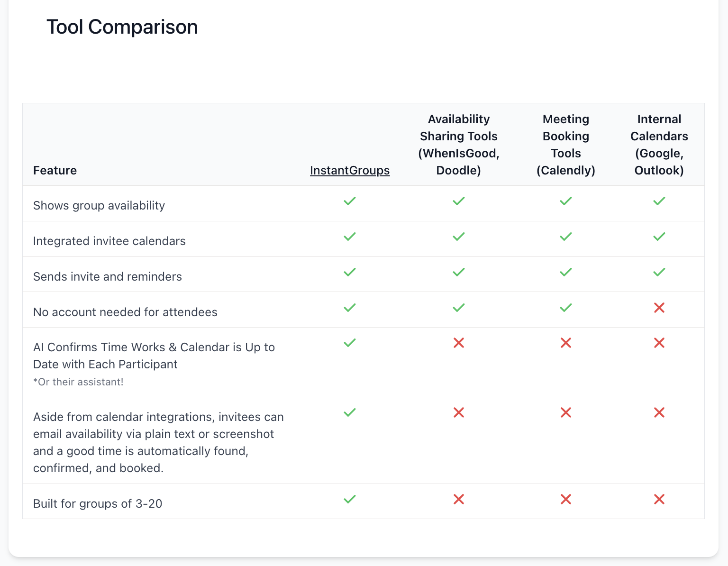Screen dimensions: 728x566
Task: Click the Internal Calendars (Google, Outlook) header
Action: click(x=659, y=145)
